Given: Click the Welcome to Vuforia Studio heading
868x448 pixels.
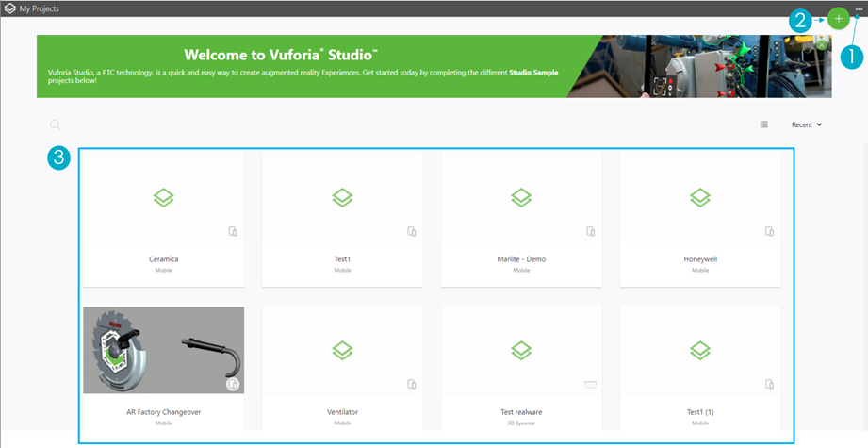Looking at the screenshot, I should pos(281,55).
